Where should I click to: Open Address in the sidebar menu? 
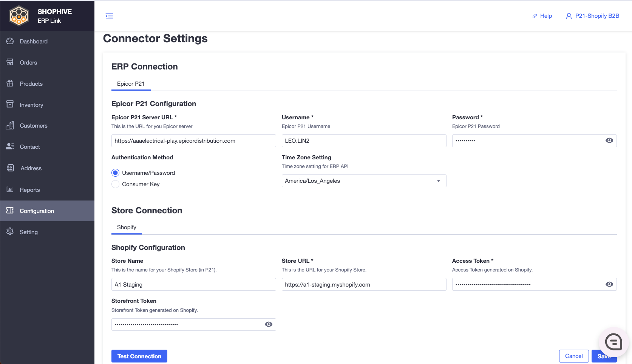47,168
